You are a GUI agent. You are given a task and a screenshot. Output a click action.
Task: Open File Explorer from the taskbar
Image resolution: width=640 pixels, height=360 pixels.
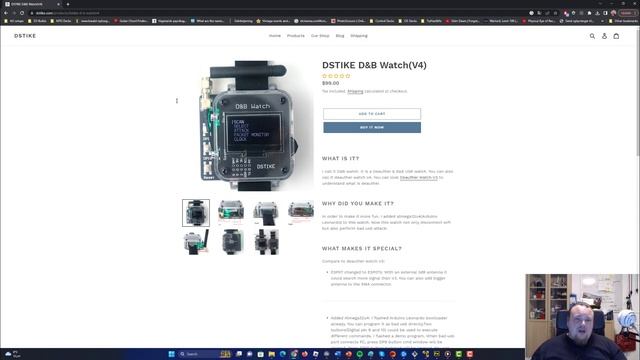[x=271, y=354]
